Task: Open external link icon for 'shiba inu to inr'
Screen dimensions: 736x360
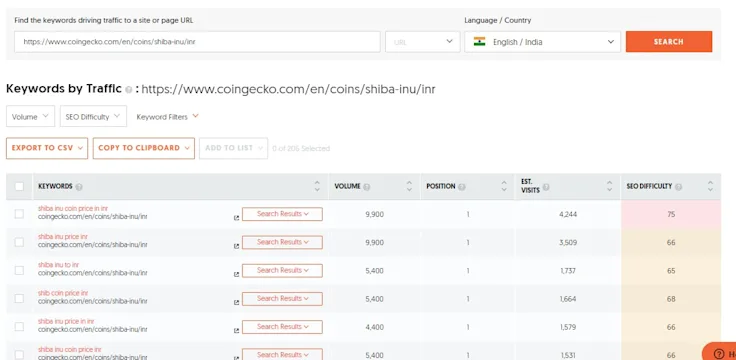Action: (x=237, y=274)
